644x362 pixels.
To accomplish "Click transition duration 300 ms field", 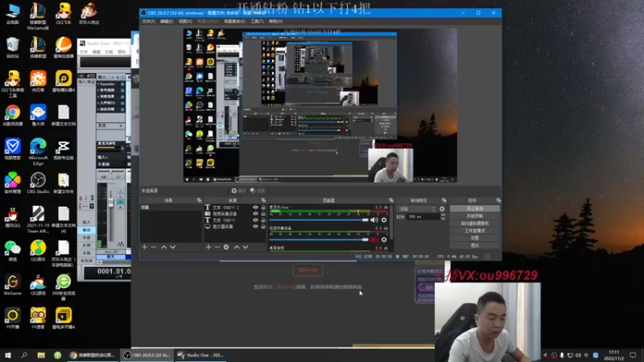I will click(423, 216).
